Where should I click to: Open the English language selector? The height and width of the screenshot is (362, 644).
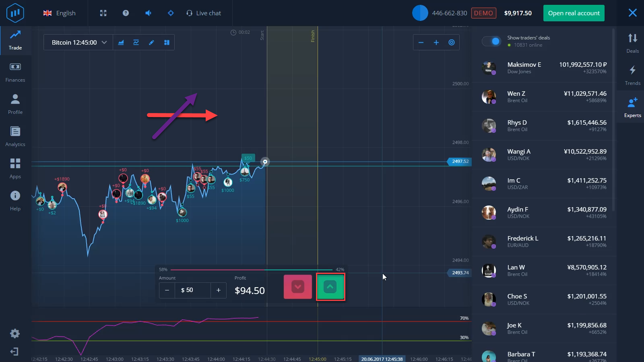pyautogui.click(x=60, y=13)
